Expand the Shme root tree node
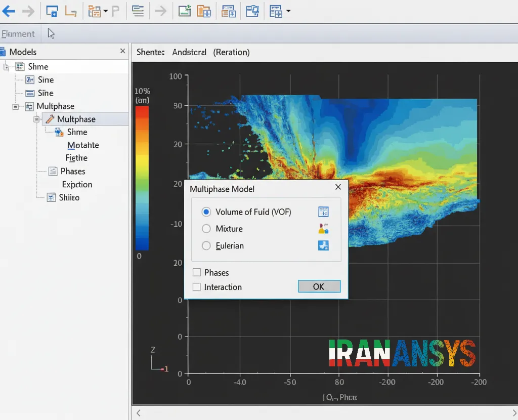518x420 pixels. click(6, 67)
